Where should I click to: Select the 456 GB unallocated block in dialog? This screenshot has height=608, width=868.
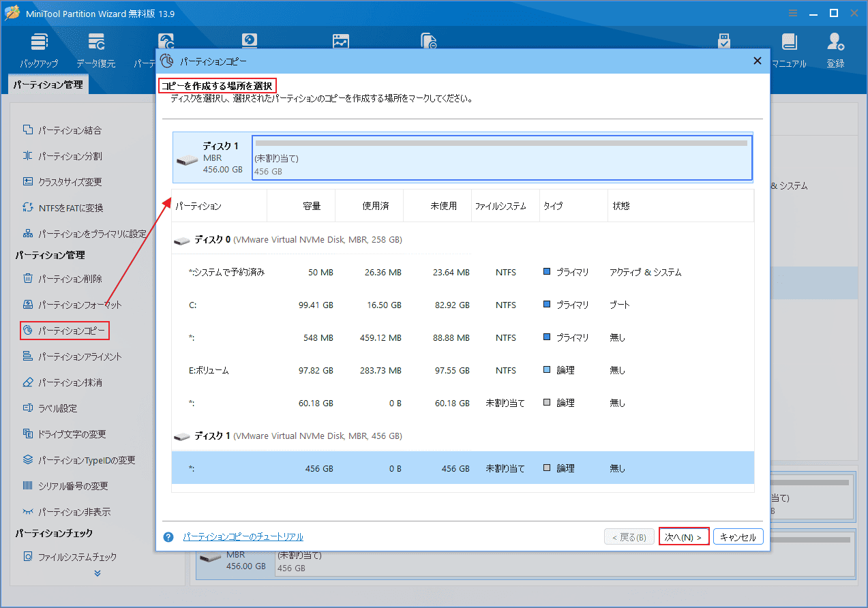pyautogui.click(x=502, y=158)
